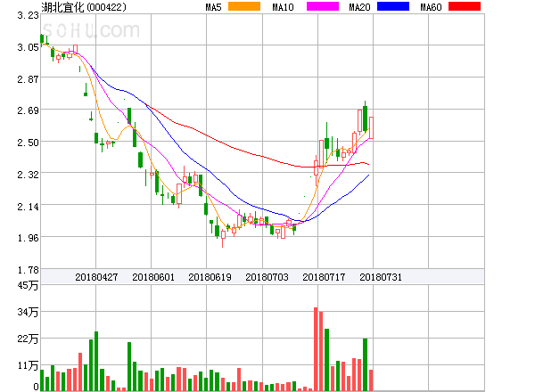Screen dimensions: 535x392
Task: Click the orange MA5 legend swatch
Action: pyautogui.click(x=244, y=6)
